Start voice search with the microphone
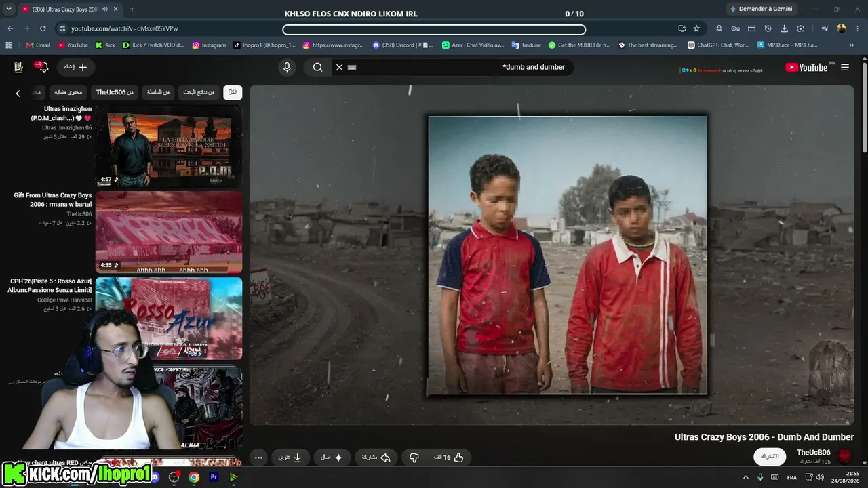 (x=287, y=67)
